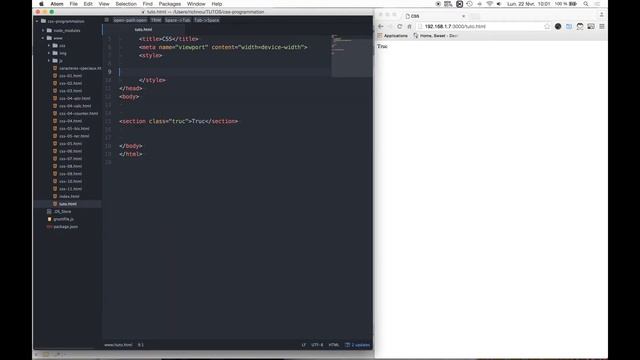This screenshot has width=640, height=360.
Task: Click the open-path toolbar button in Atom
Action: point(130,20)
